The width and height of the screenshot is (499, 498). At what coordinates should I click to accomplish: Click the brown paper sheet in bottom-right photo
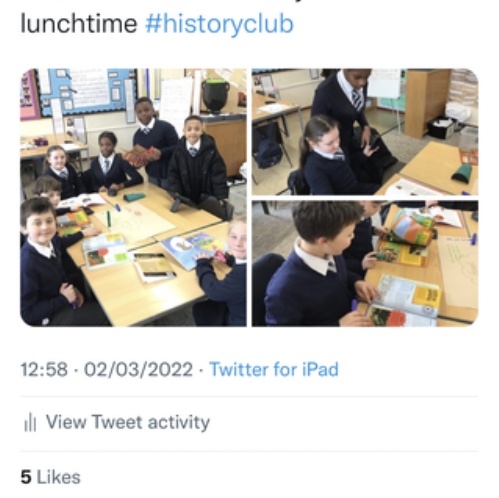(458, 270)
